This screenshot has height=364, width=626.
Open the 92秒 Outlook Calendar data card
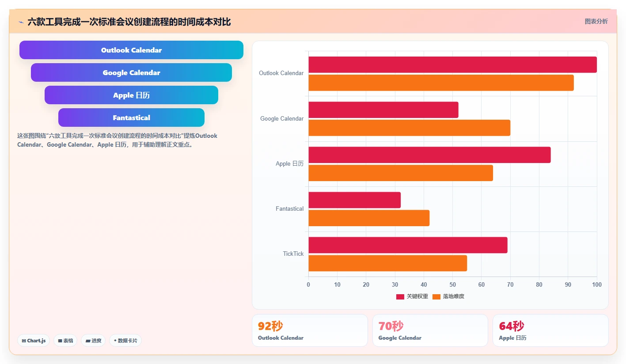[x=310, y=330]
